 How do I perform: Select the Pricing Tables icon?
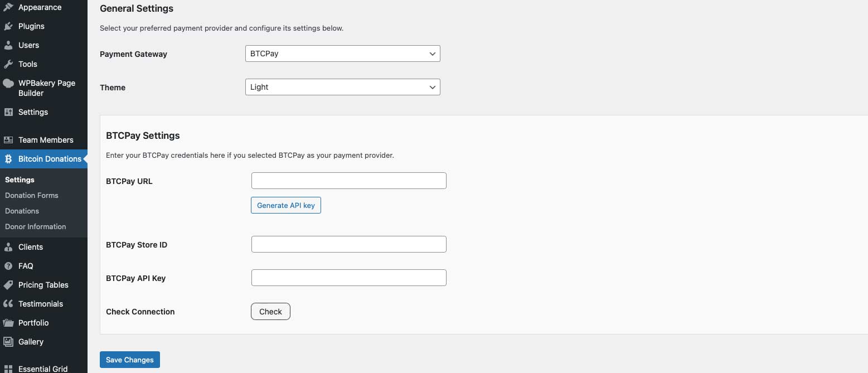(9, 284)
